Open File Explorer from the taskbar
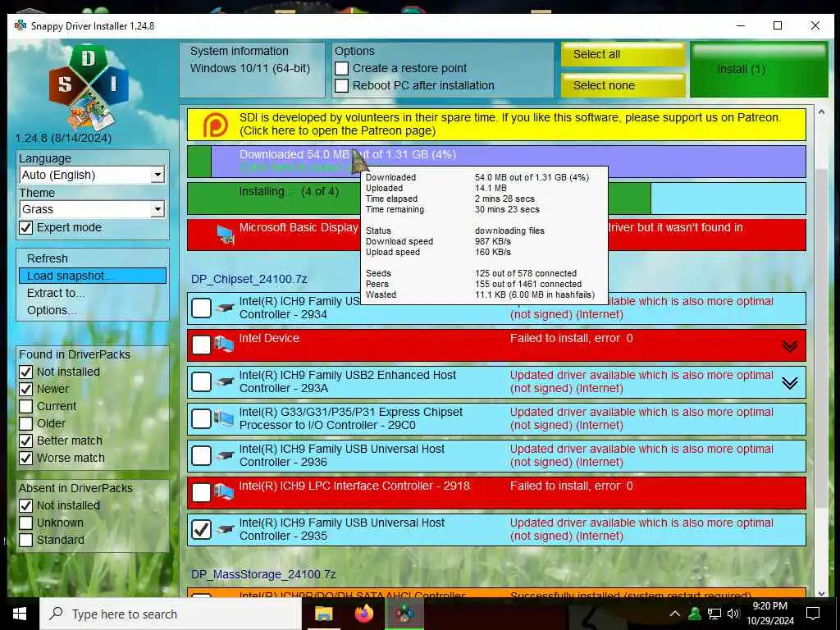This screenshot has width=840, height=630. (x=323, y=614)
